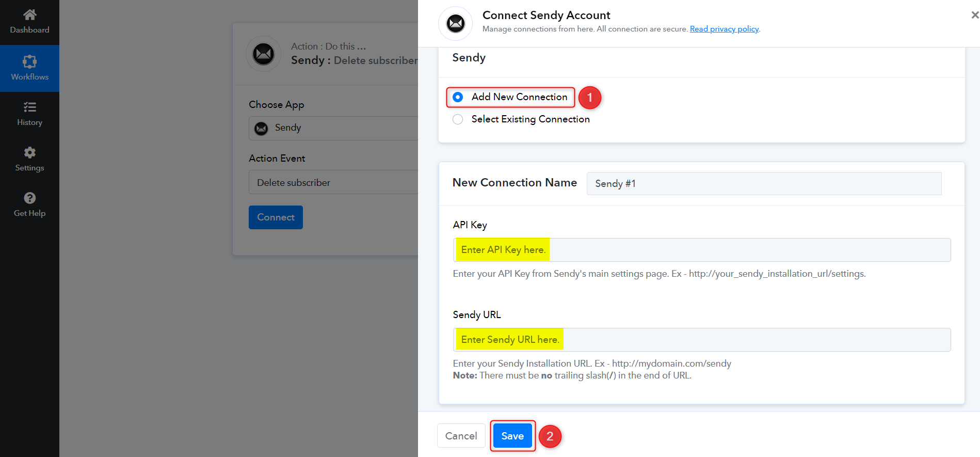Click the 'Note: There must be no trailing slash' text
980x457 pixels.
click(x=572, y=375)
